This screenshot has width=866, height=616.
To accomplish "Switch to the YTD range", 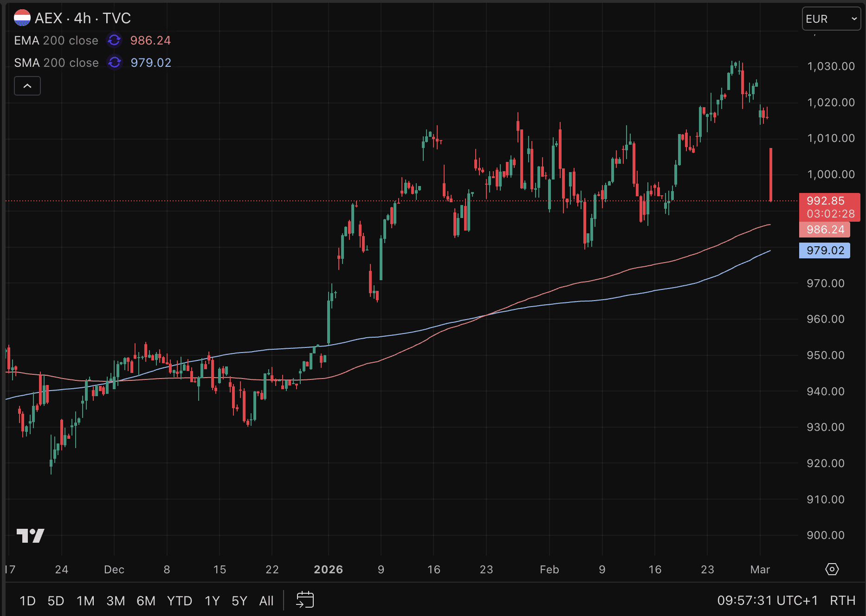I will tap(180, 601).
